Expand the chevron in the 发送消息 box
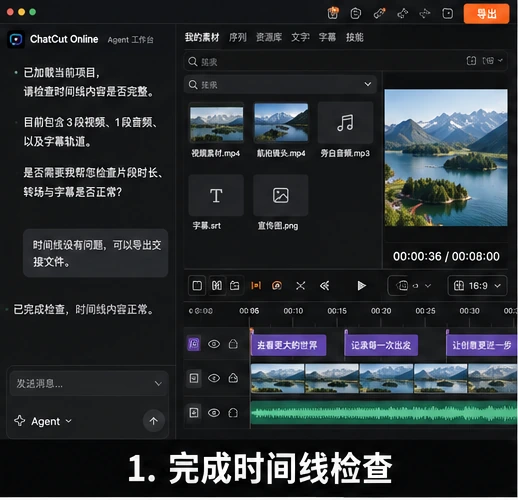Viewport: 518px width, 500px height. pyautogui.click(x=158, y=384)
